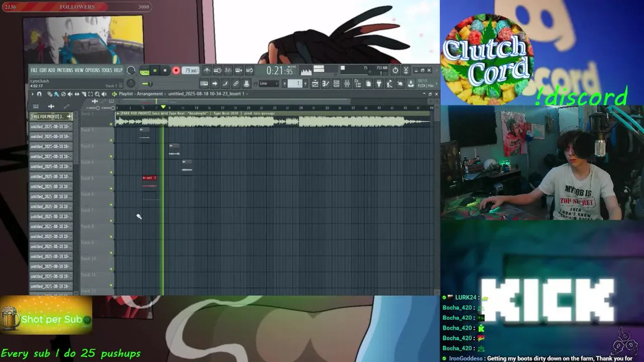This screenshot has width=644, height=362.
Task: Select the Paint brush tool
Action: click(x=56, y=94)
